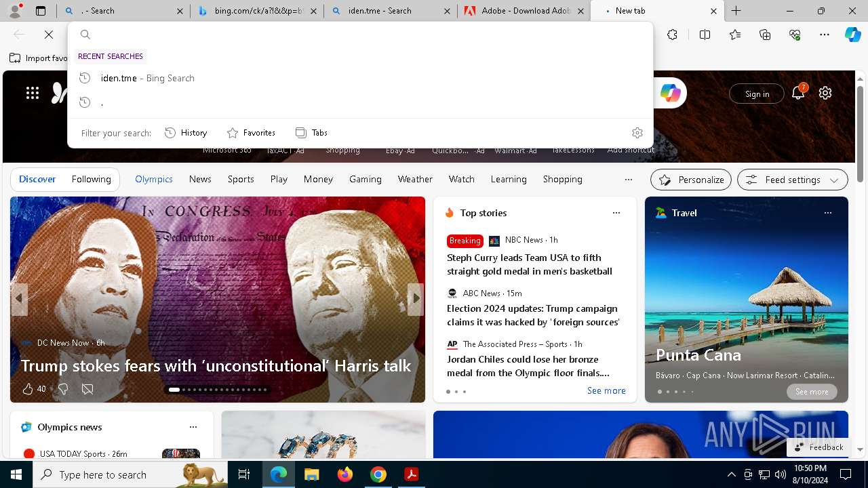Open the page settings gear
The height and width of the screenshot is (488, 868).
(825, 93)
